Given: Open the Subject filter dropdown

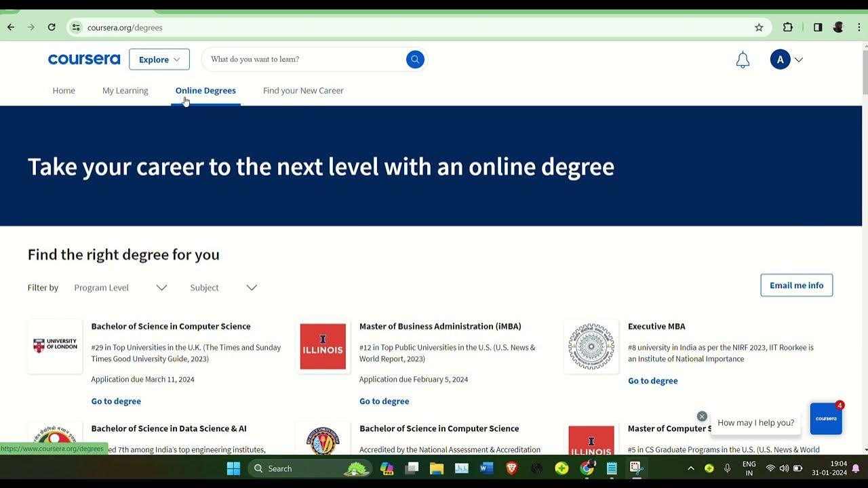Looking at the screenshot, I should (x=224, y=287).
